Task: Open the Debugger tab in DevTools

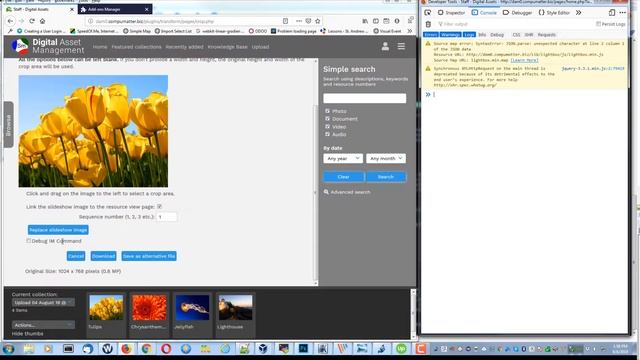Action: click(x=517, y=13)
